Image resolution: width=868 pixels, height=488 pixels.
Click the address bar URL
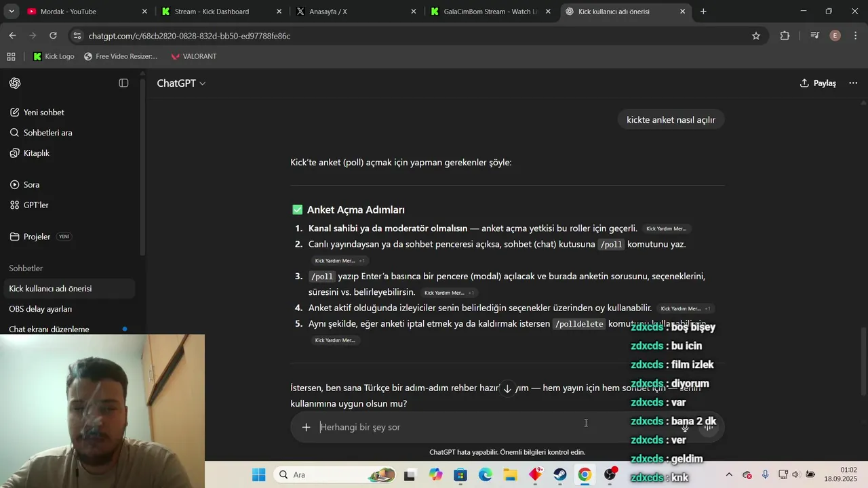click(x=189, y=36)
